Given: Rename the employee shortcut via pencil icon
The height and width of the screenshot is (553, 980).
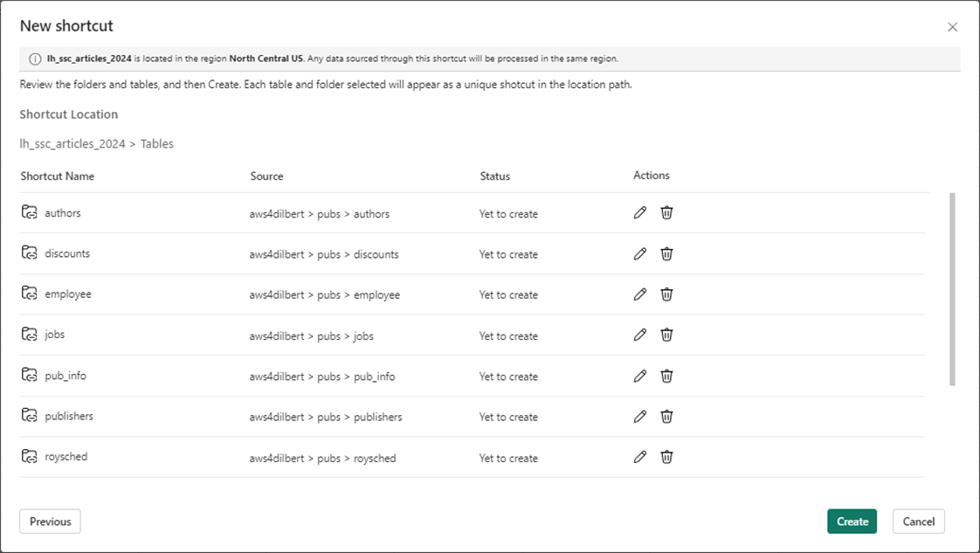Looking at the screenshot, I should coord(640,294).
